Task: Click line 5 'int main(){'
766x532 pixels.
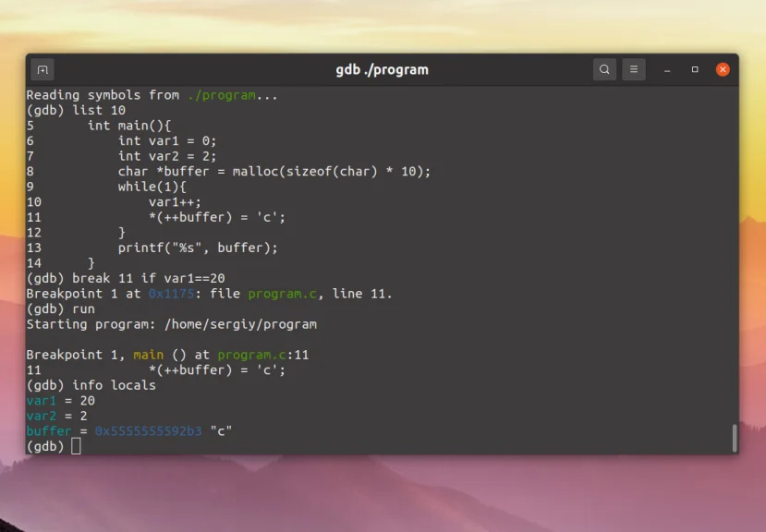Action: click(x=129, y=126)
